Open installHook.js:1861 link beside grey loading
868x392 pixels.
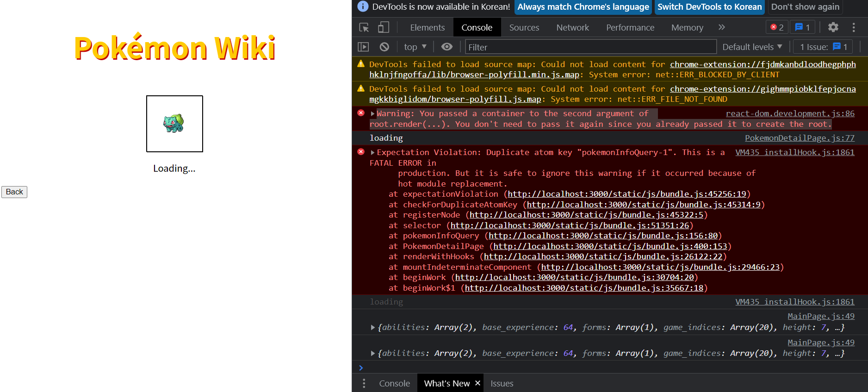(795, 302)
